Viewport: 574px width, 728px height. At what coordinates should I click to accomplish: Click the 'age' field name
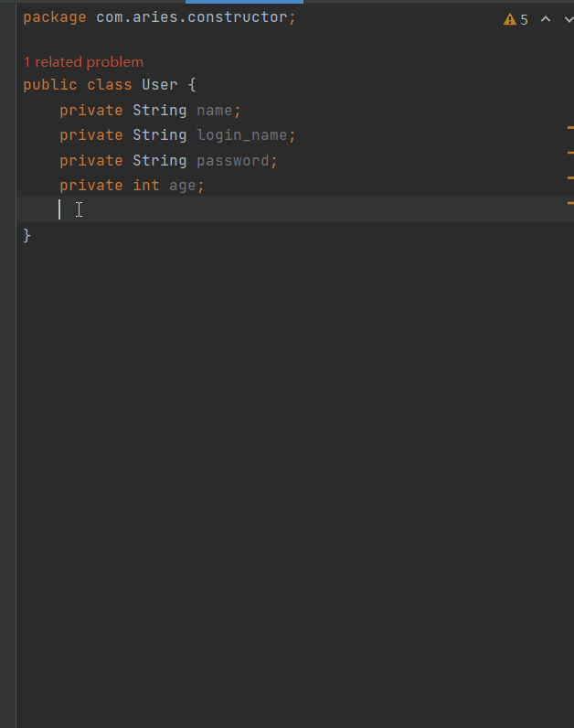[183, 186]
